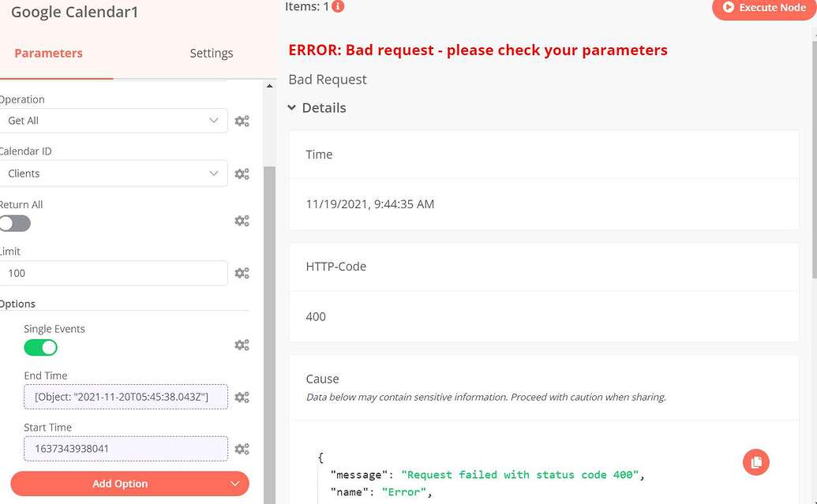Click gear icon next to Limit field
Screen dimensions: 817x504
(242, 274)
